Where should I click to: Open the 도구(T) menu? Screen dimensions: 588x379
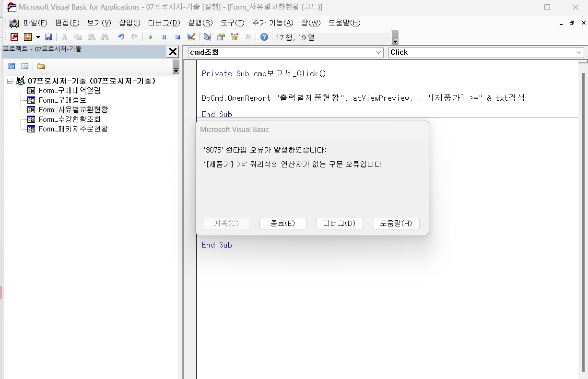233,23
